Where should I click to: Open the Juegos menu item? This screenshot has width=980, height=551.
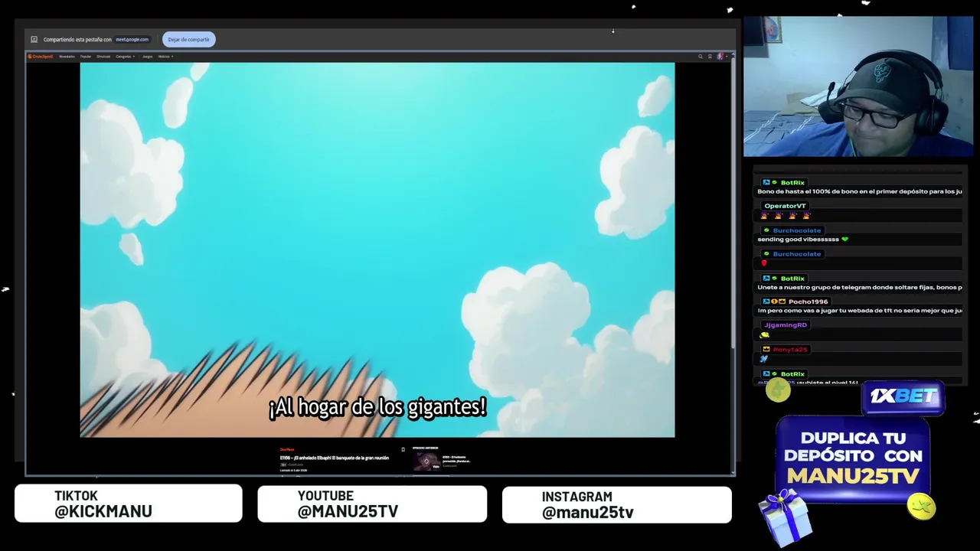pyautogui.click(x=147, y=57)
